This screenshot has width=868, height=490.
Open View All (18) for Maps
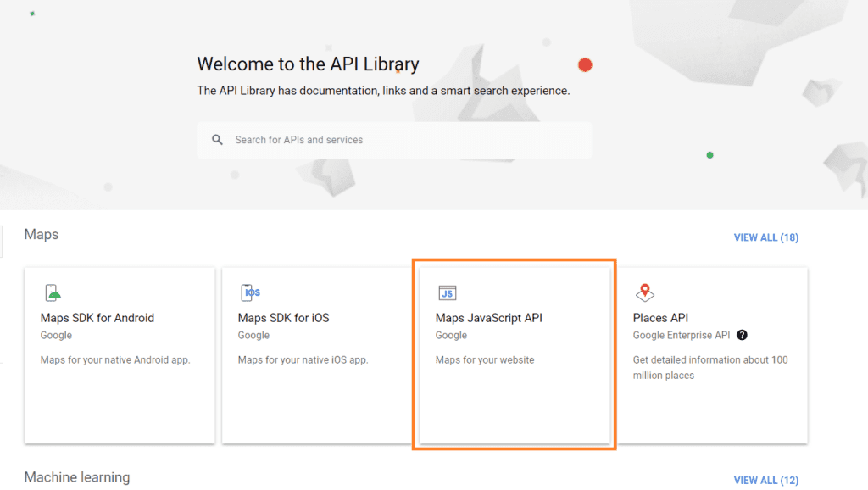tap(766, 237)
